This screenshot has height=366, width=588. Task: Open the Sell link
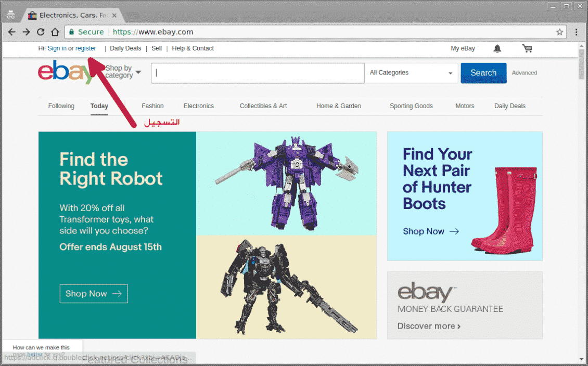click(x=157, y=48)
